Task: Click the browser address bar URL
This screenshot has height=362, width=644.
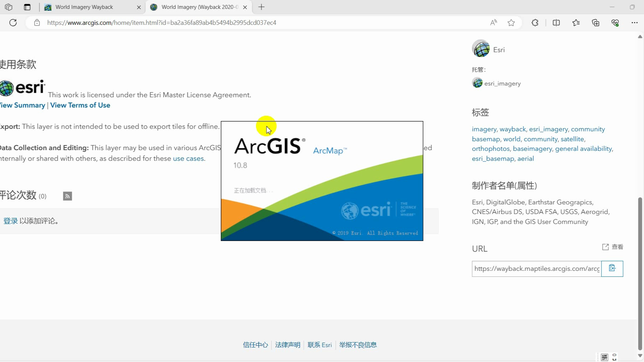Action: pos(162,23)
